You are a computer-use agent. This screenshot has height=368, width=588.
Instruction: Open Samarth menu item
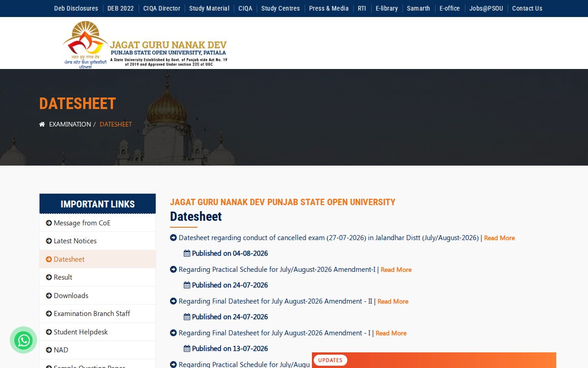click(418, 8)
